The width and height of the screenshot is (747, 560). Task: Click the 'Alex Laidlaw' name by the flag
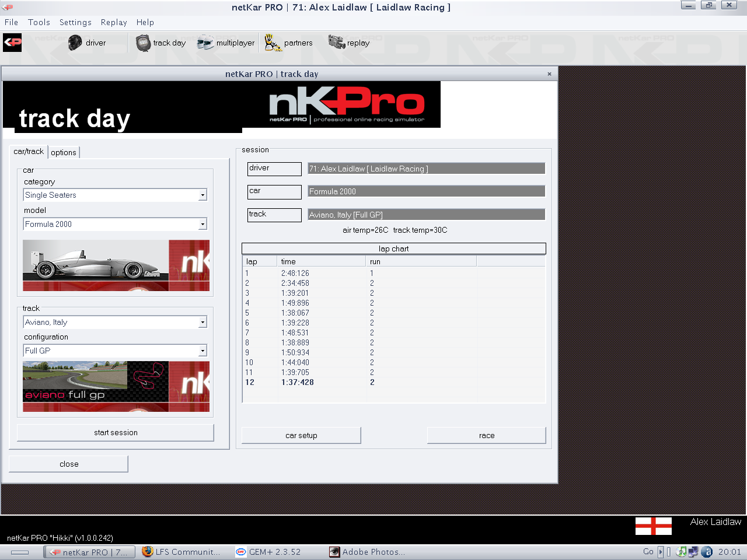tap(715, 522)
